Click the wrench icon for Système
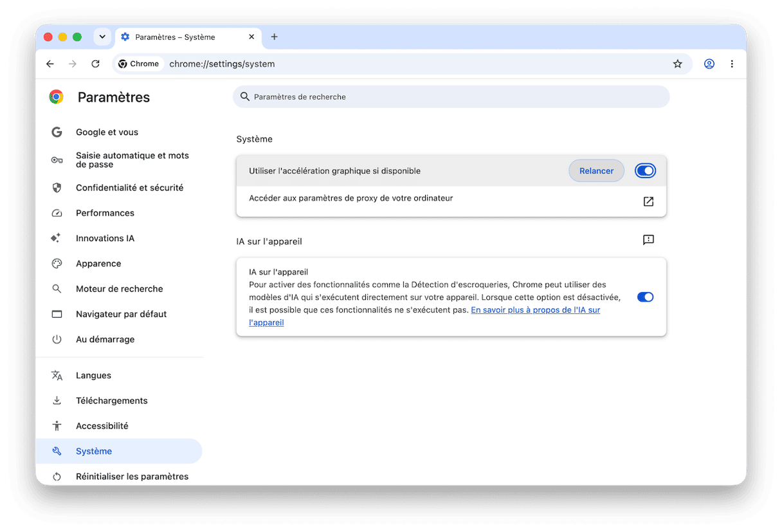 coord(57,451)
